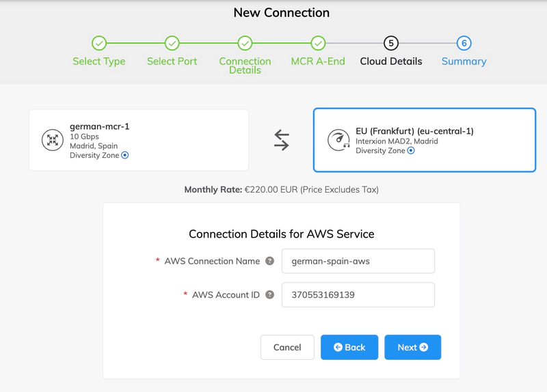
Task: Click the Select Type step checkmark circle
Action: pyautogui.click(x=99, y=43)
